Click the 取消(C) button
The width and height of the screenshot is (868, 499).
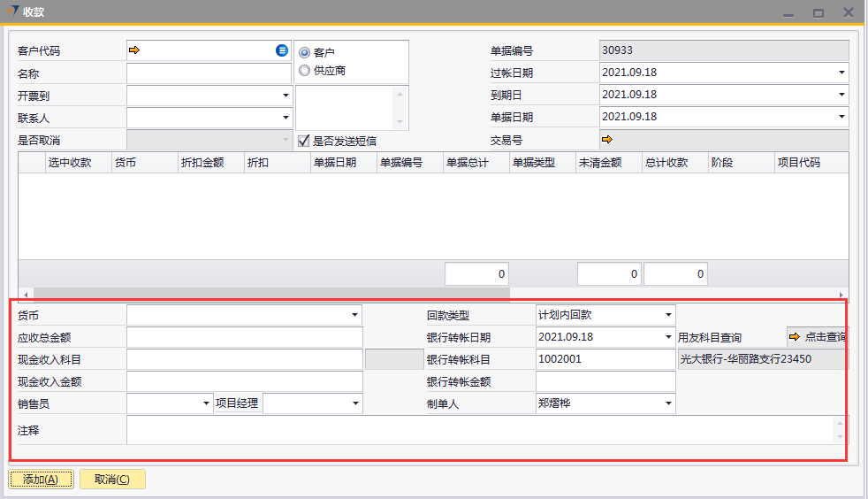[112, 480]
